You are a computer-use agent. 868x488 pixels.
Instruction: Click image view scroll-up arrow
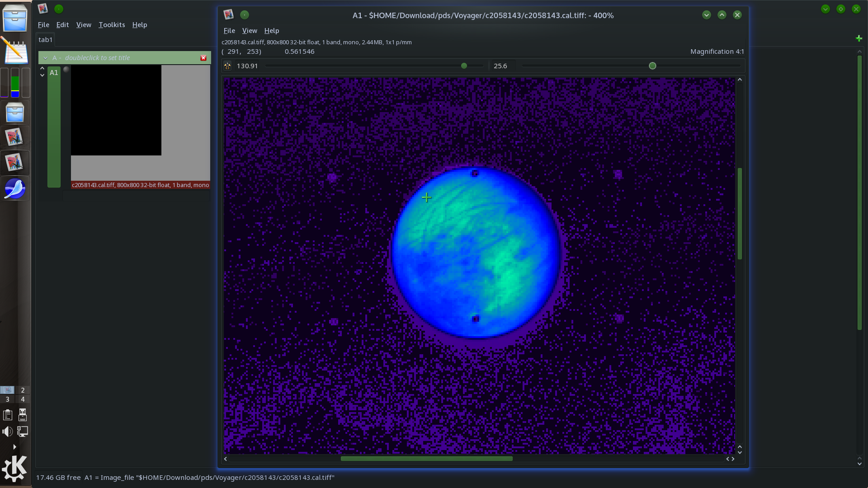[740, 80]
